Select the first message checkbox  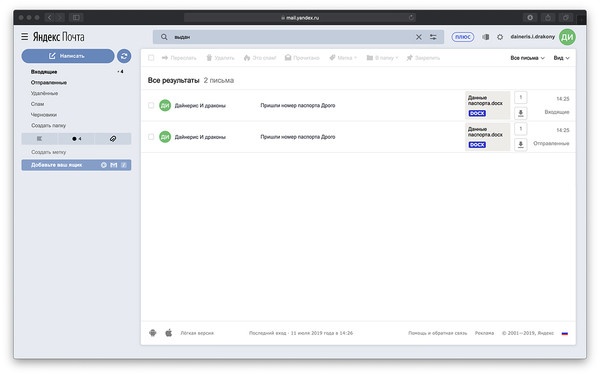(x=151, y=105)
